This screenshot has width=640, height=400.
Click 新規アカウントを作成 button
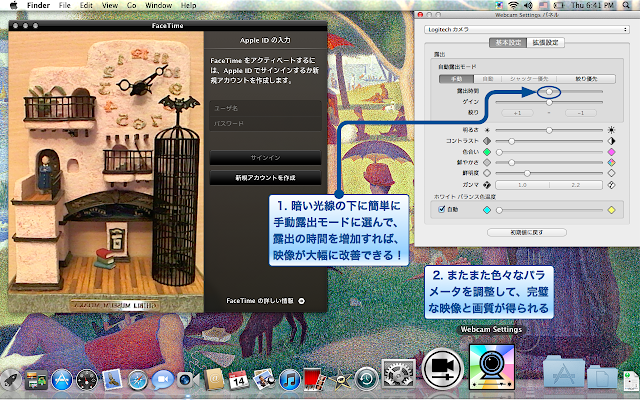(265, 178)
